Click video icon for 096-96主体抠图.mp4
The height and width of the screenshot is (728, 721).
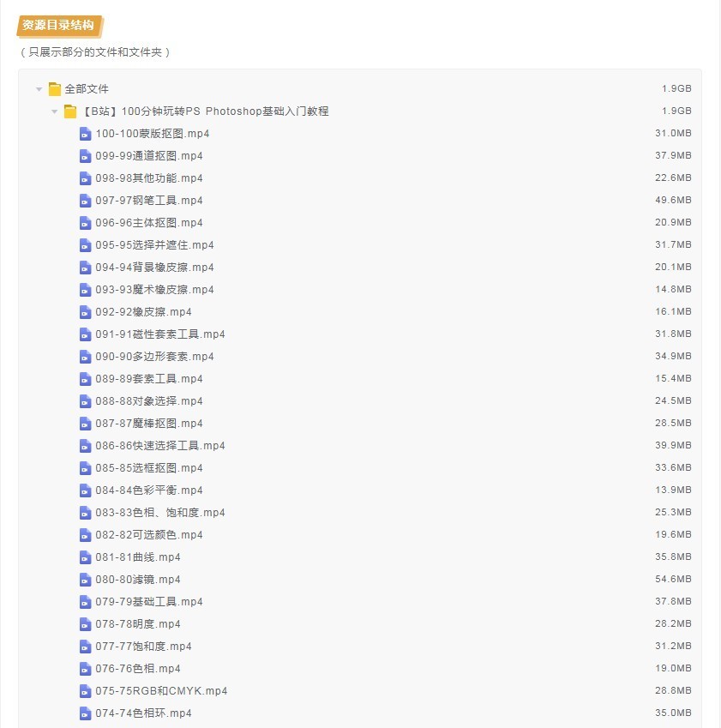86,223
